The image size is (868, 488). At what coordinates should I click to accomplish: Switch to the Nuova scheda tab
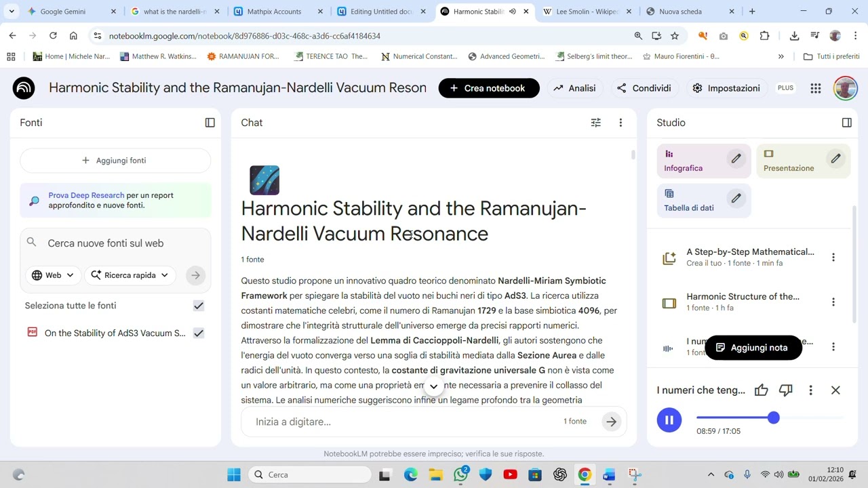[x=690, y=12]
